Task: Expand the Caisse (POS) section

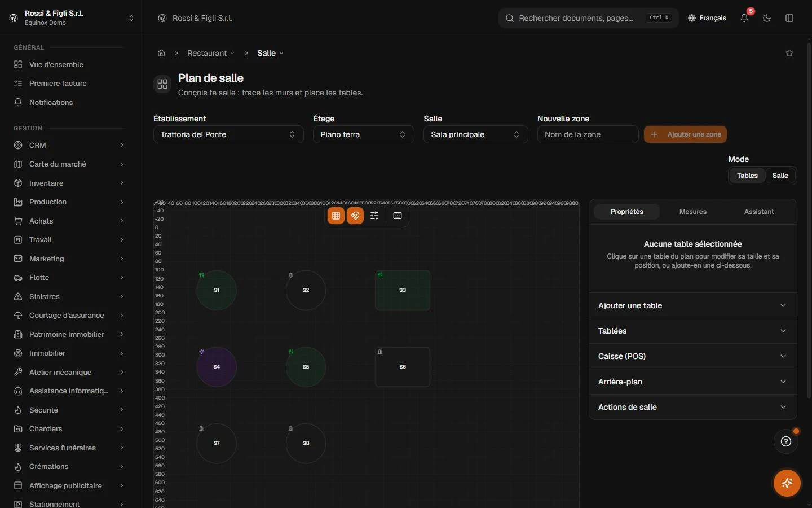Action: click(x=692, y=356)
